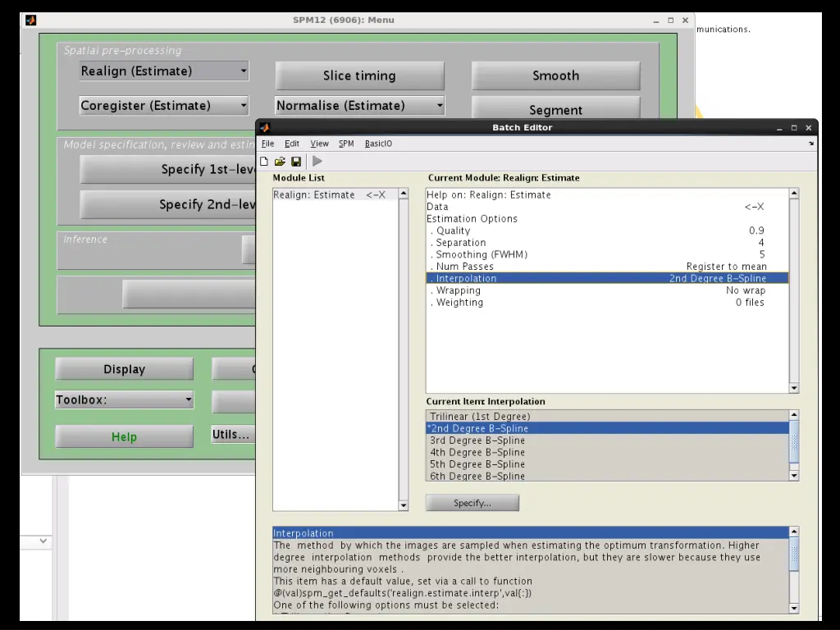Click scroll-down arrow of the help text panel
Screen dimensions: 840x630
coord(794,608)
